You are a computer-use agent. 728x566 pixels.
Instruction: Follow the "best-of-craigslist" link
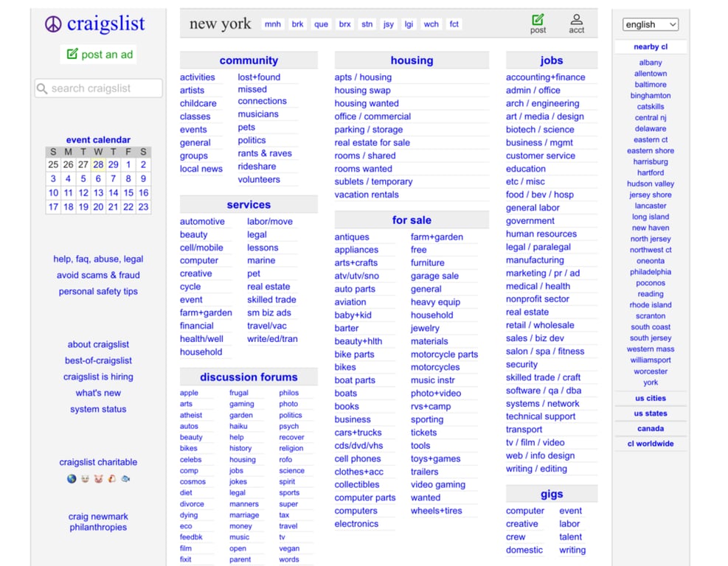pos(98,360)
